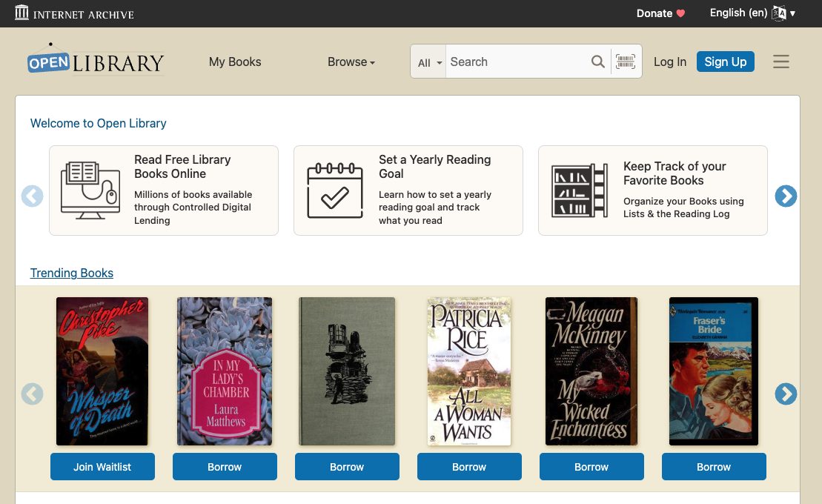822x504 pixels.
Task: Click the bookshelf Favorite Books icon
Action: 580,190
